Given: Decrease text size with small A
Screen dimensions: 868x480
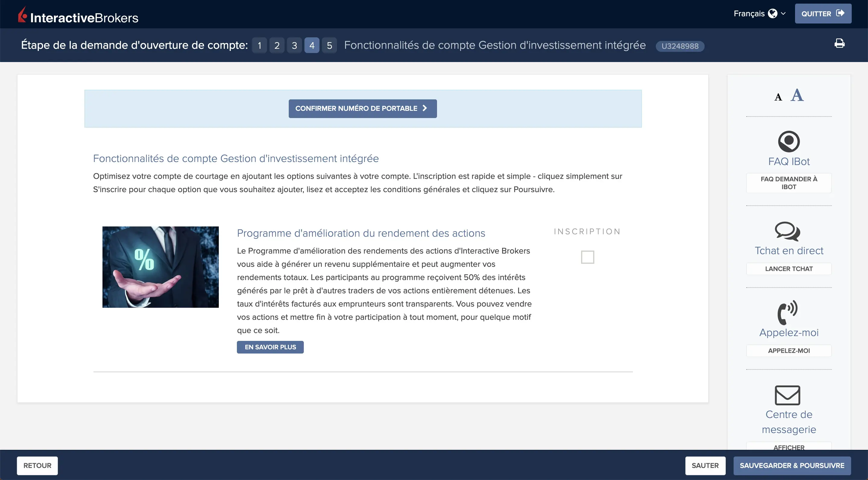Looking at the screenshot, I should click(778, 97).
